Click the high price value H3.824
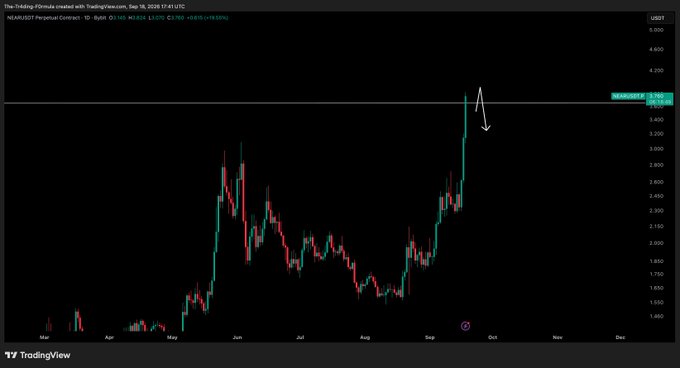Screen dimensions: 680x368 pyautogui.click(x=137, y=18)
